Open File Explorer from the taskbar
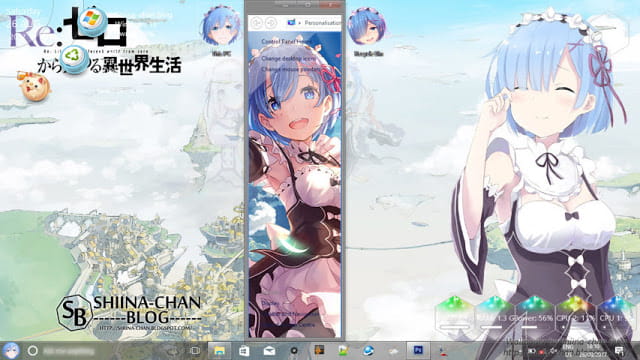640x360 pixels. (219, 351)
